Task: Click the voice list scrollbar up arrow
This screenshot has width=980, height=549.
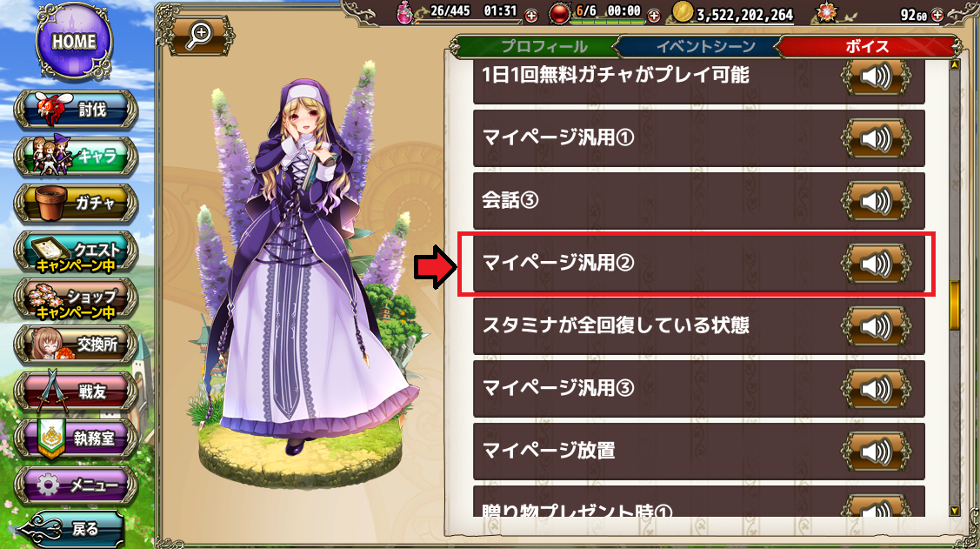Action: coord(954,64)
